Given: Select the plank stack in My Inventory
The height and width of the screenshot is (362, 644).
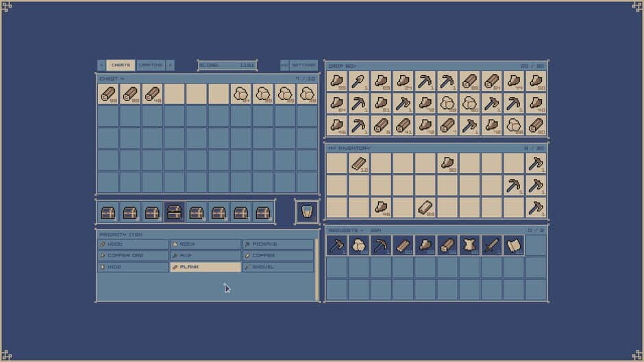Looking at the screenshot, I should (x=358, y=164).
